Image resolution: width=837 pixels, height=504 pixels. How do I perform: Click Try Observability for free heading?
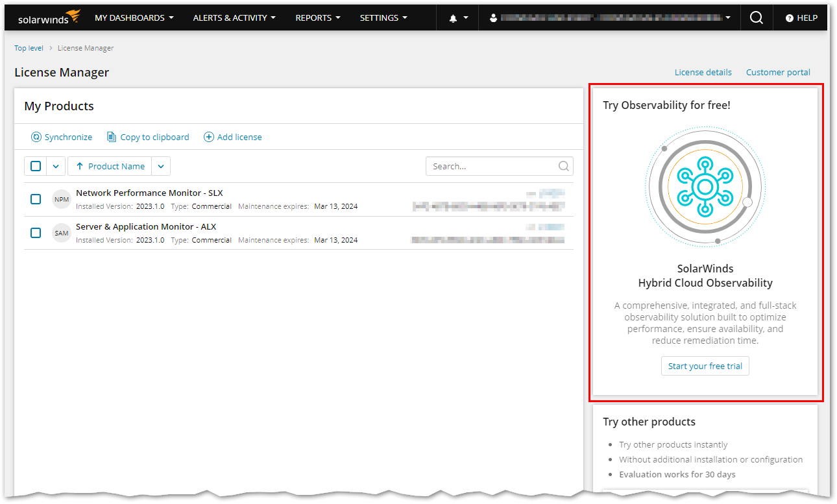pyautogui.click(x=666, y=105)
